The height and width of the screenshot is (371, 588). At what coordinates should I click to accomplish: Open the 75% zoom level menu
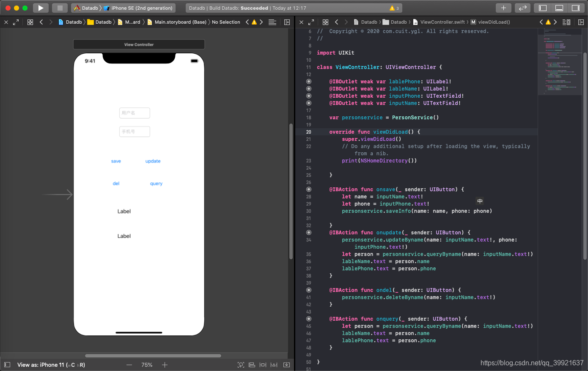(147, 365)
